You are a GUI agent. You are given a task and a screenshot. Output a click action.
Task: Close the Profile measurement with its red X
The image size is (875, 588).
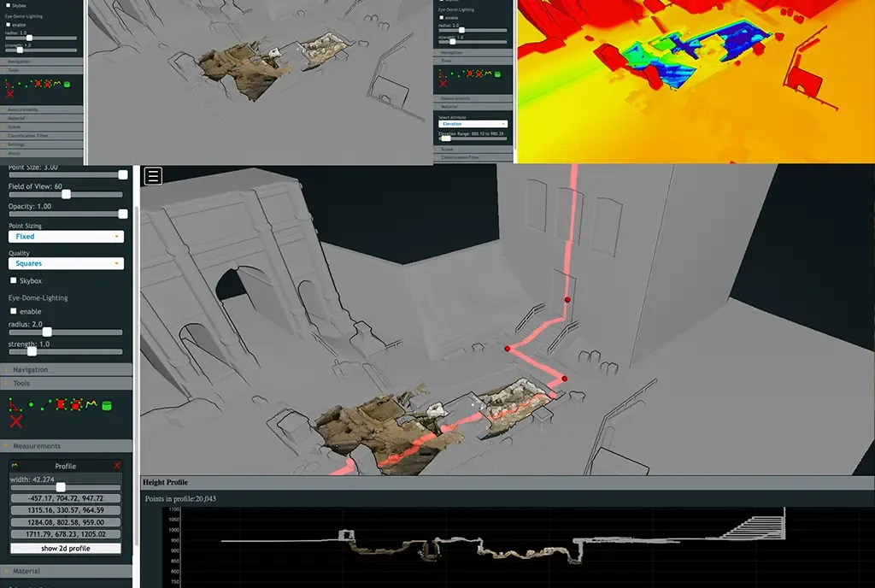(116, 465)
